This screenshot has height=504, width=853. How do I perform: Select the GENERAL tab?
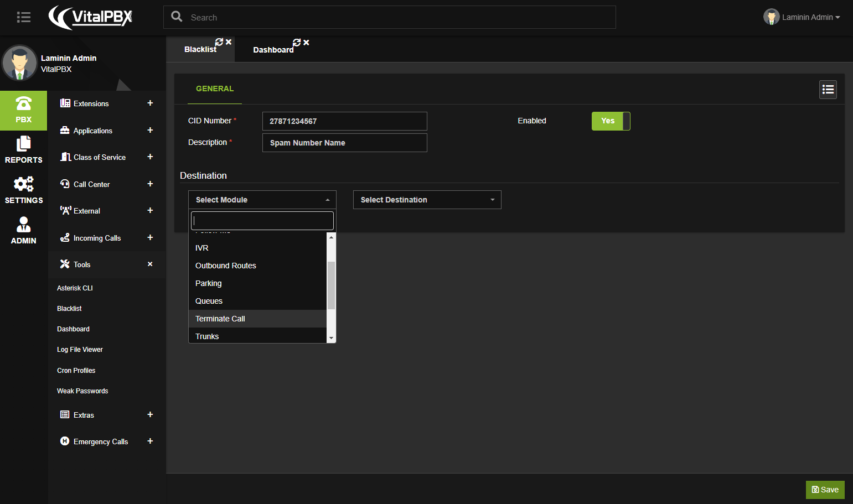click(215, 89)
